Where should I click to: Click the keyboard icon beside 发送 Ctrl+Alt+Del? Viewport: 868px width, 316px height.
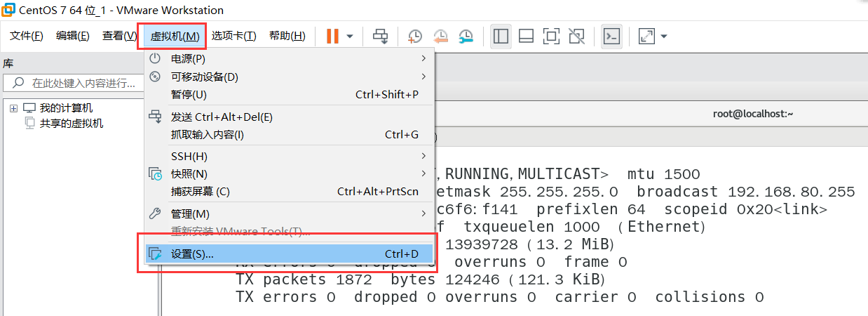(x=155, y=117)
